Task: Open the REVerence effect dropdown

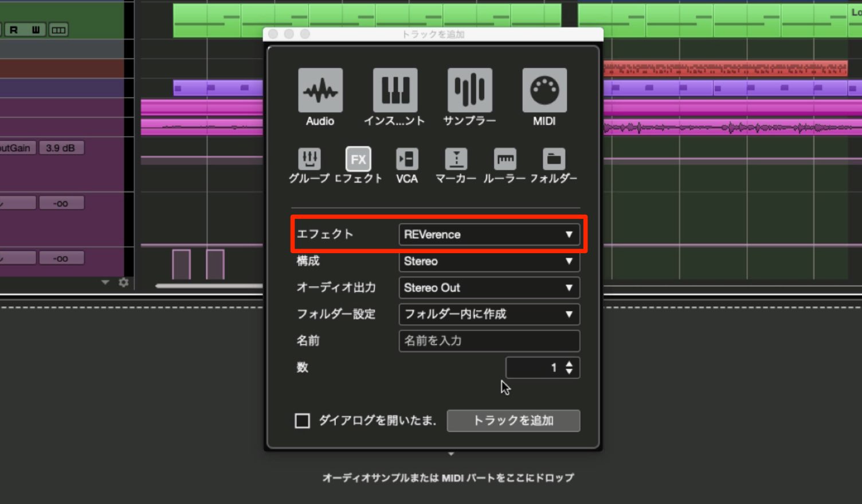Action: pyautogui.click(x=489, y=234)
